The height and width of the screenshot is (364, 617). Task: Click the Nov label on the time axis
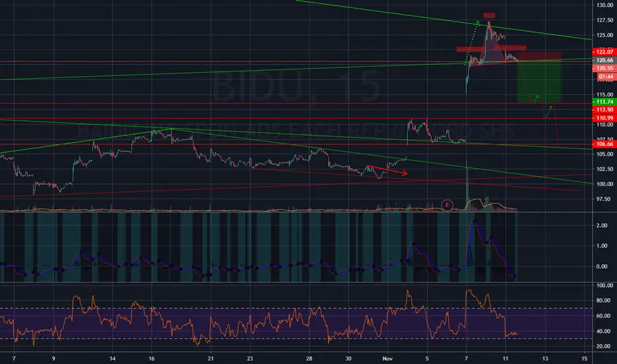pos(387,359)
